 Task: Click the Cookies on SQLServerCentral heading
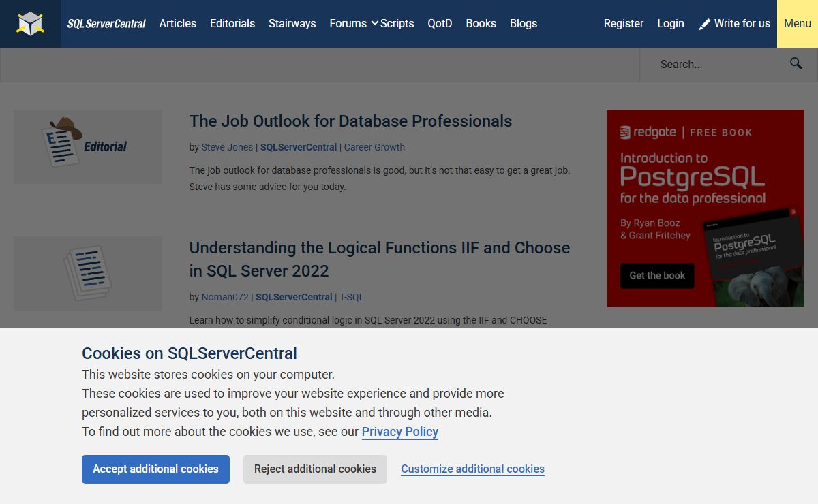(190, 353)
